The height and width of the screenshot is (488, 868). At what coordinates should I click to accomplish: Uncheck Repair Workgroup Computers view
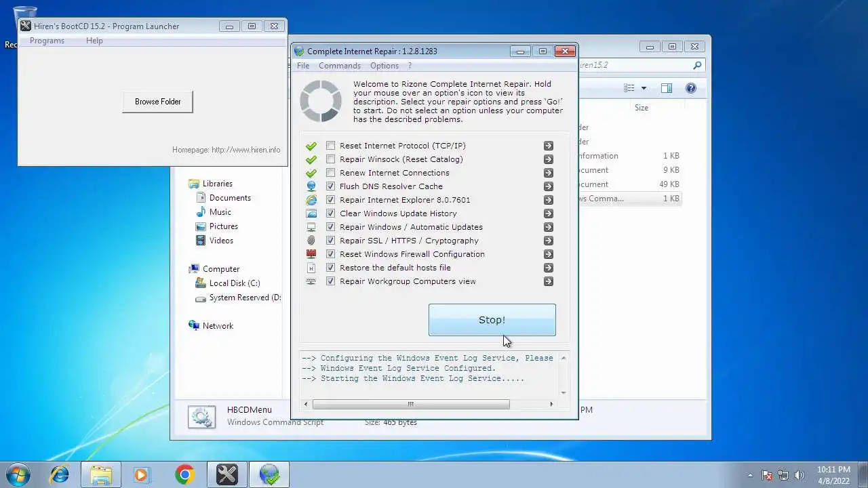coord(330,281)
